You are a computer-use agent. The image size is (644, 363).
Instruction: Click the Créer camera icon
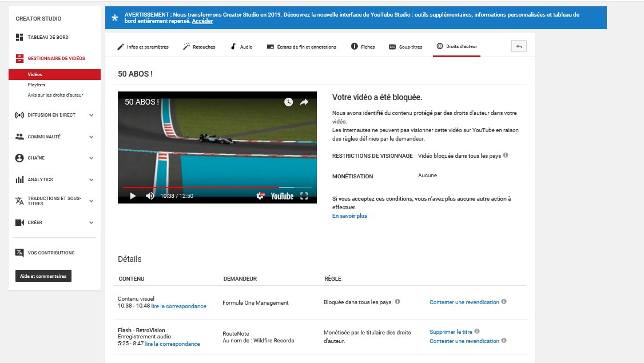[x=19, y=222]
